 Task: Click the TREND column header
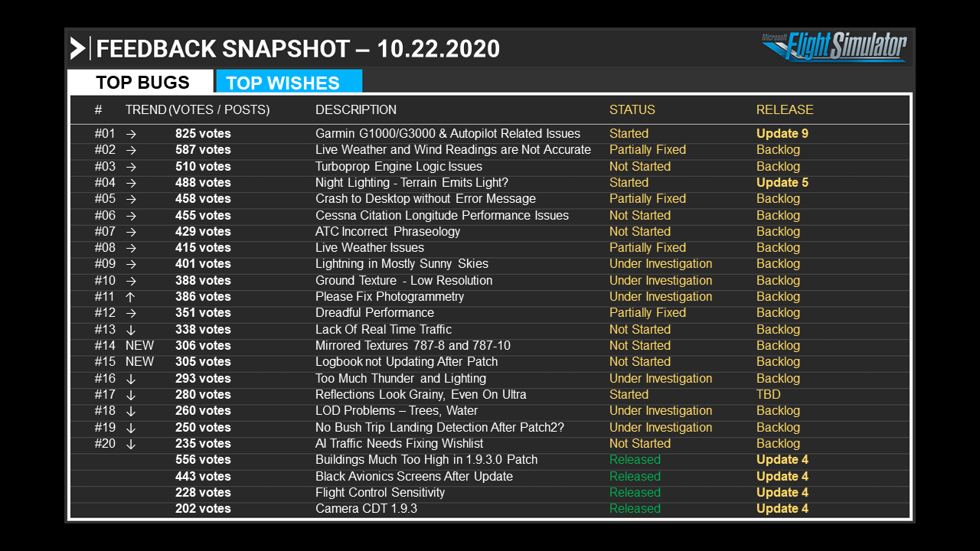pos(145,109)
